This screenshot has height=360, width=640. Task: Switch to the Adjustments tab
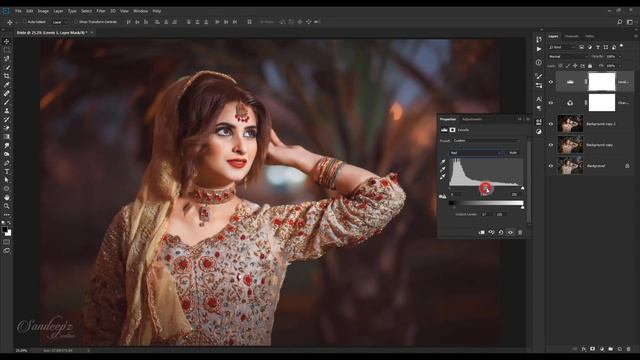point(472,119)
